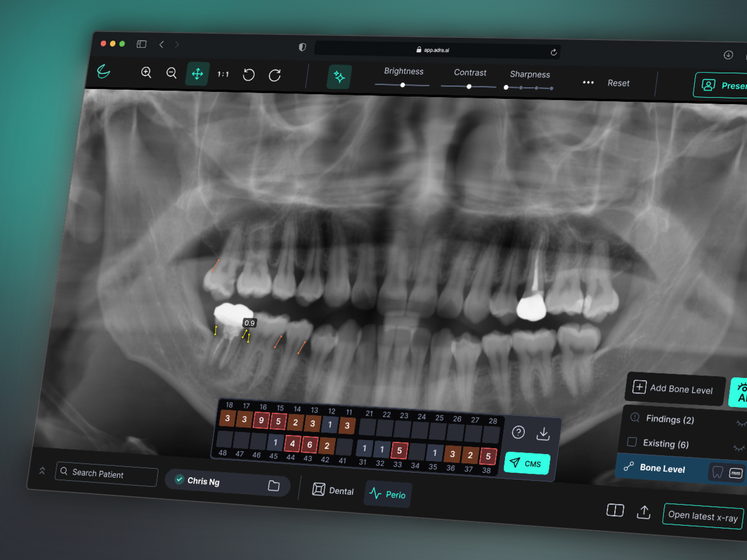Toggle split view icon
747x560 pixels.
coord(615,510)
